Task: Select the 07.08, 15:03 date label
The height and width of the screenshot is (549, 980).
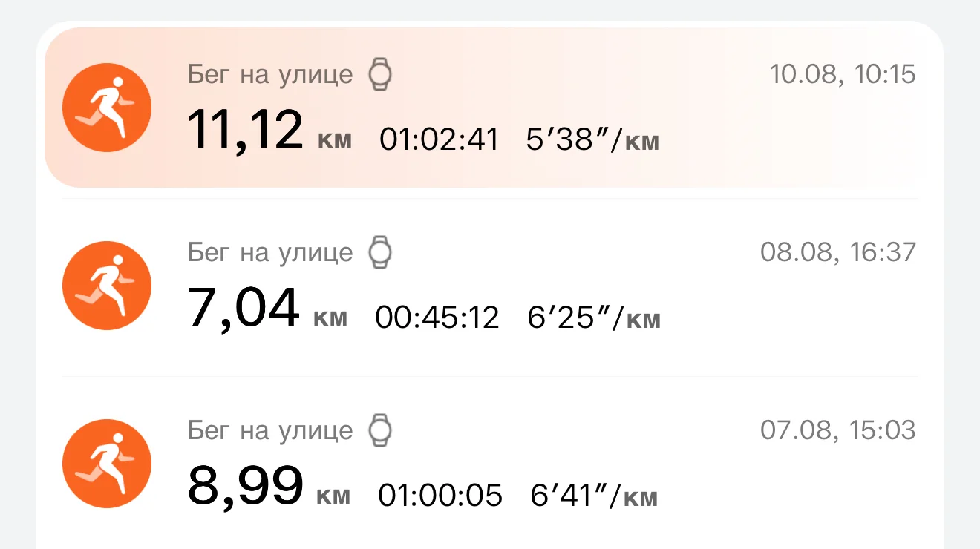Action: tap(838, 430)
